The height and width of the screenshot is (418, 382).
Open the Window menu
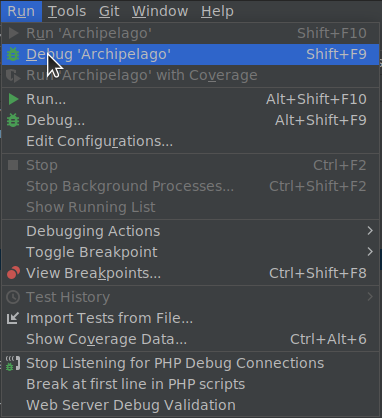click(x=160, y=11)
